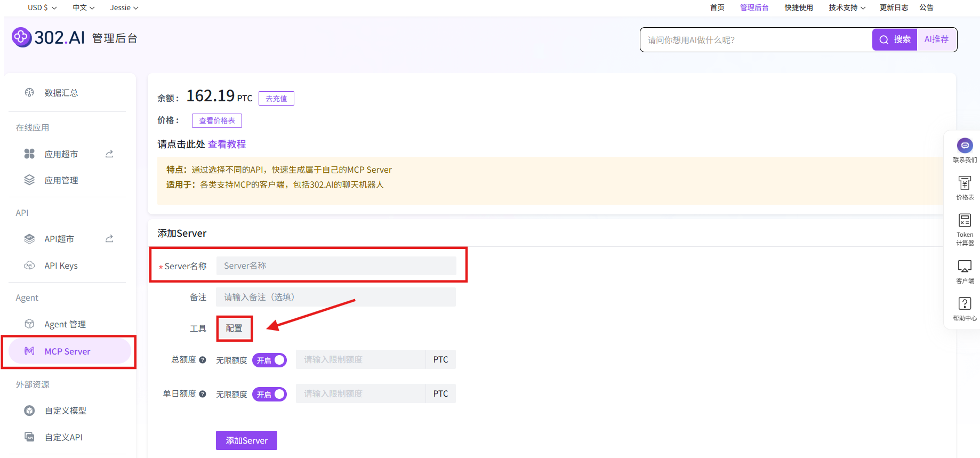980x458 pixels.
Task: Click the 162.19 balance value
Action: [x=211, y=96]
